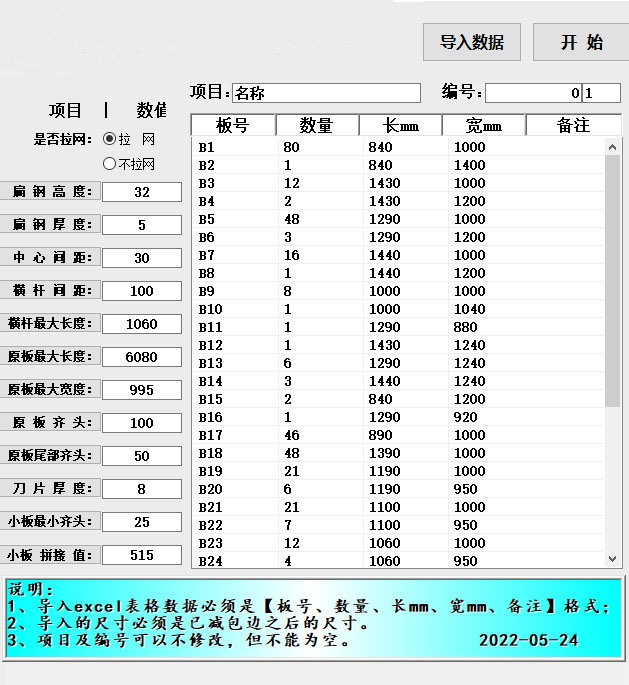
Task: Click the 刀片厚度 value field
Action: pyautogui.click(x=141, y=489)
